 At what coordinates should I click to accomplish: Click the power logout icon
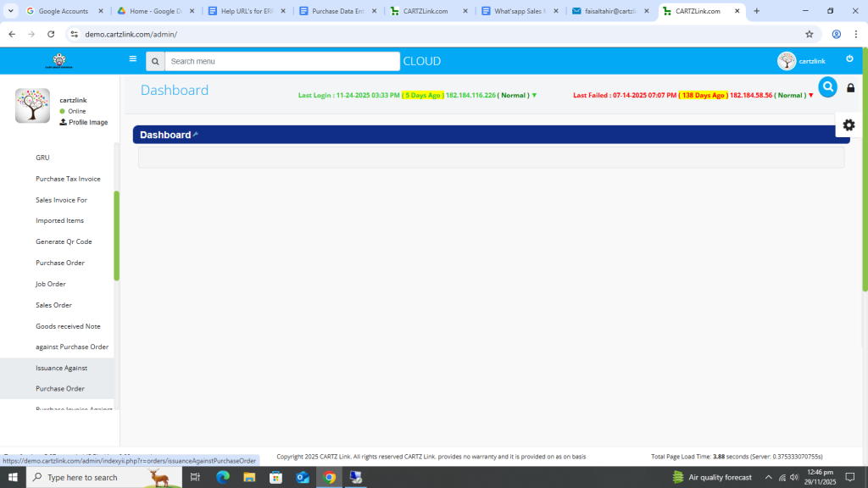(849, 59)
